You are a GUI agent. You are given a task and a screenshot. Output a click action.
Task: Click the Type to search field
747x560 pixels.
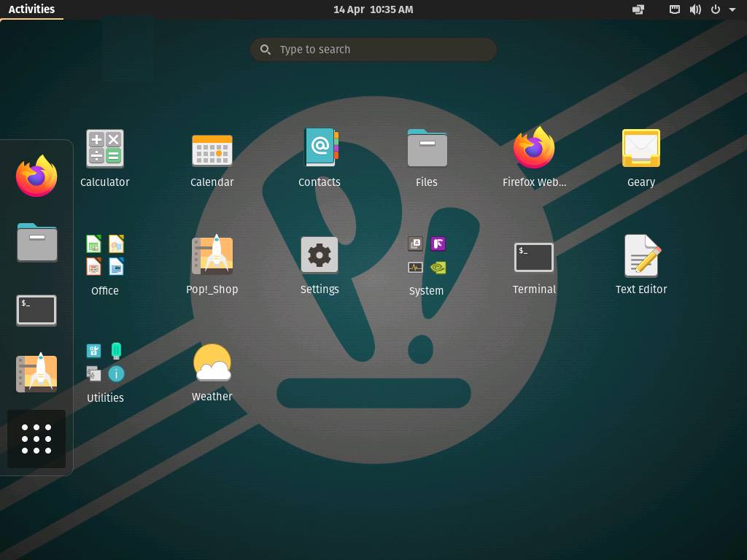coord(373,50)
